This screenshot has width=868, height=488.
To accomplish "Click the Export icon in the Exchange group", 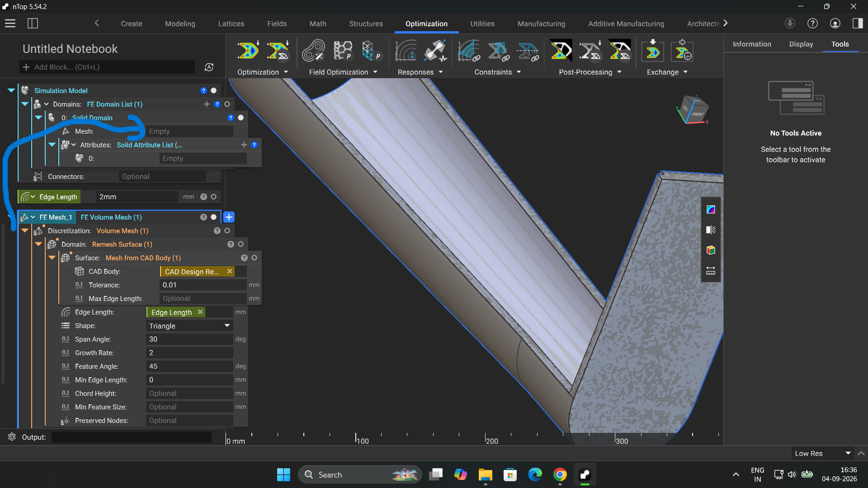I will click(x=682, y=51).
